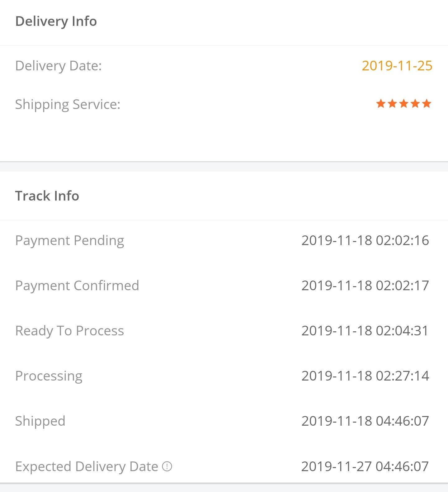Select the Ready To Process status row
448x492 pixels.
pyautogui.click(x=224, y=331)
